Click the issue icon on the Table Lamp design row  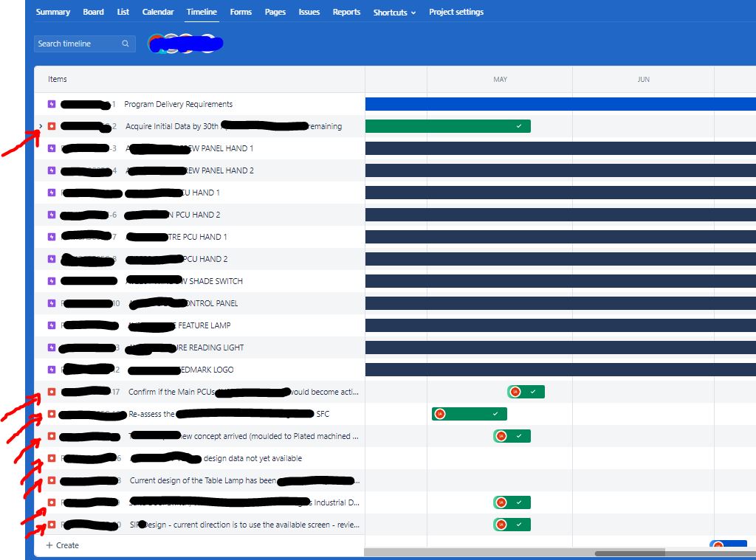point(50,480)
